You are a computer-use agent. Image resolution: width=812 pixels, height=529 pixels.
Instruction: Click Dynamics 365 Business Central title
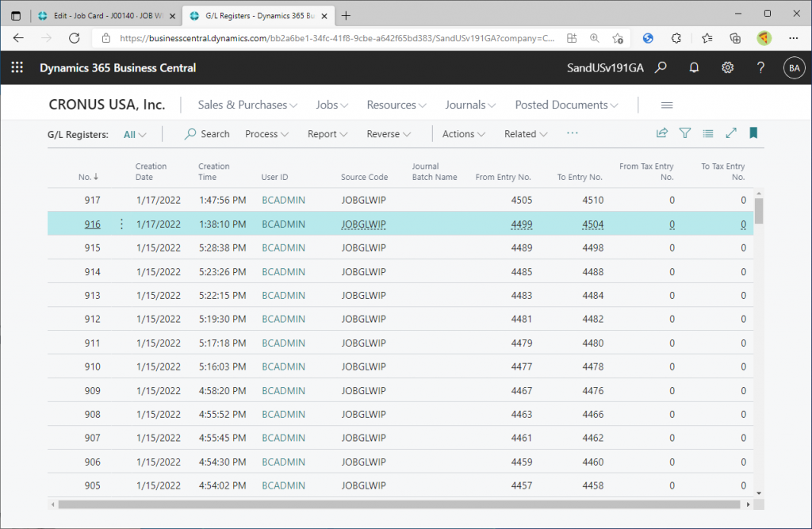click(117, 68)
